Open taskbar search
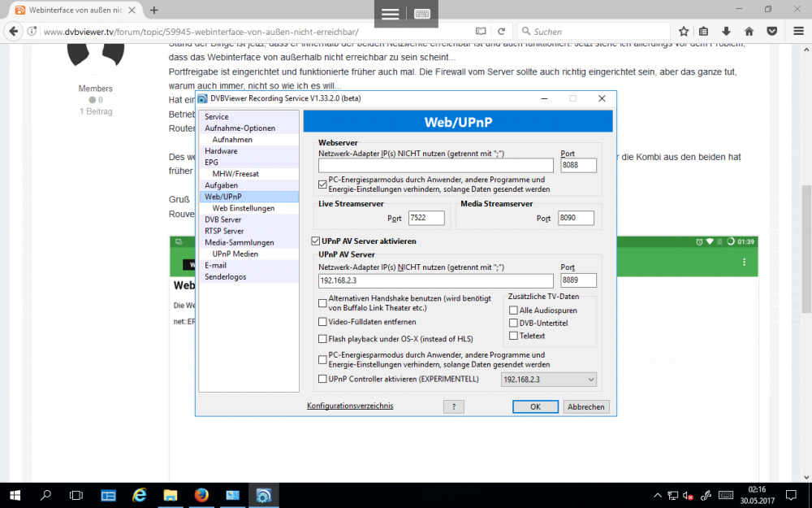The width and height of the screenshot is (812, 508). click(45, 496)
